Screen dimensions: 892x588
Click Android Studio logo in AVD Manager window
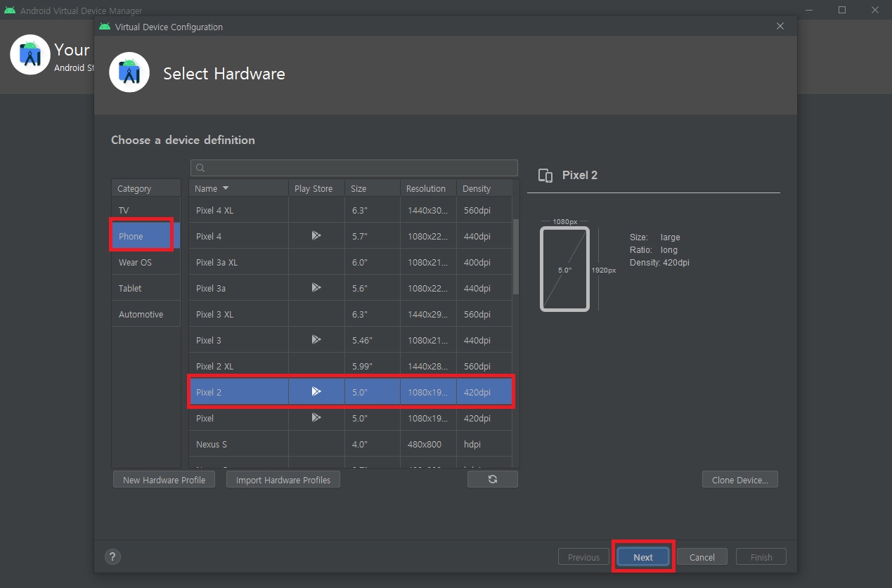click(30, 54)
